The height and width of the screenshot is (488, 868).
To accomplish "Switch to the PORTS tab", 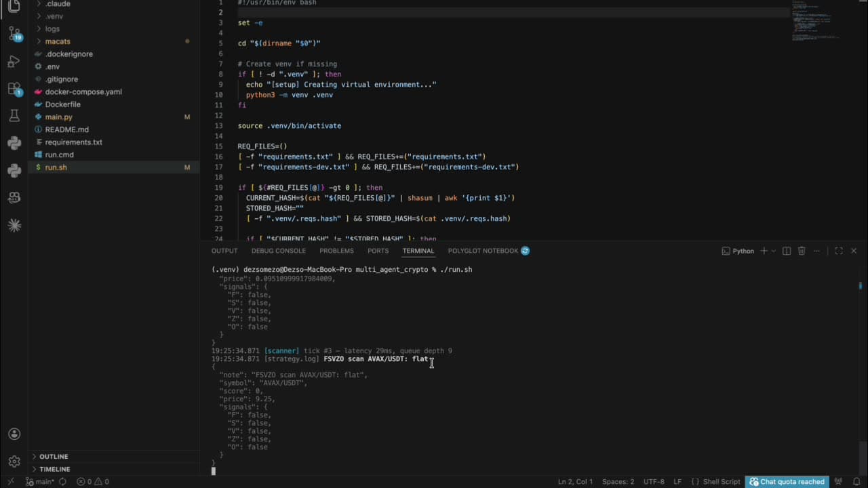I will point(378,251).
